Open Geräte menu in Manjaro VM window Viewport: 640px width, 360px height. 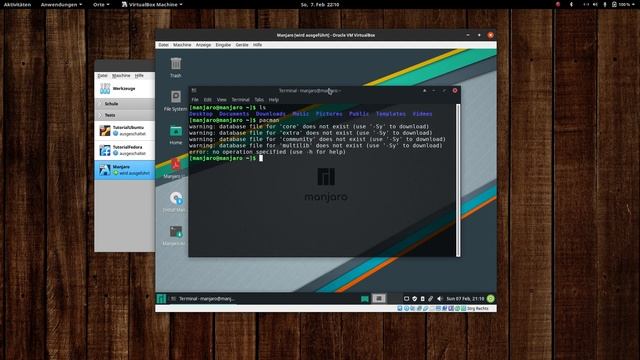click(242, 45)
